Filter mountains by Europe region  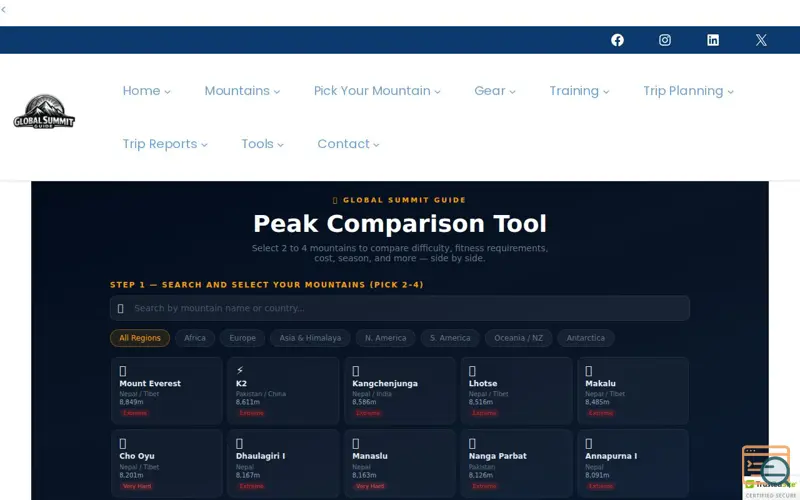tap(242, 338)
